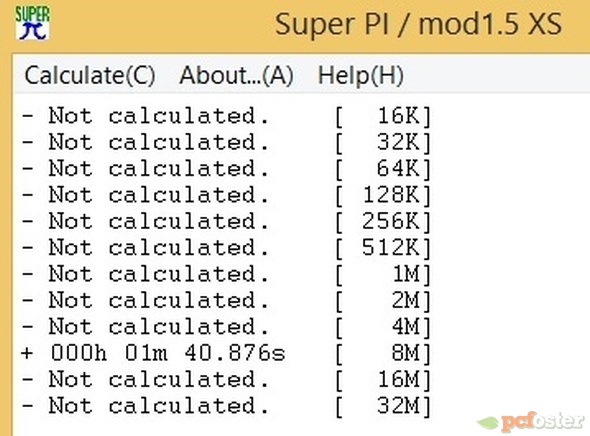Select the 256K result row
This screenshot has height=436, width=590.
coord(227,221)
